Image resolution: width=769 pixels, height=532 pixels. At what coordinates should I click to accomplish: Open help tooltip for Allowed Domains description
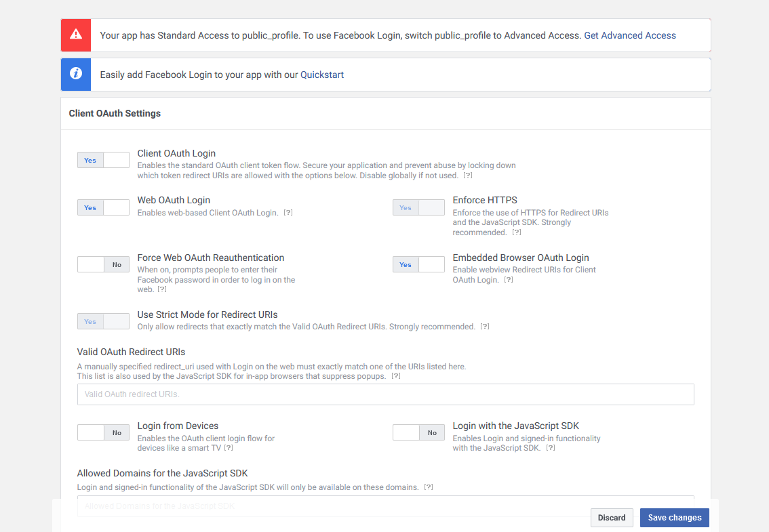coord(429,487)
